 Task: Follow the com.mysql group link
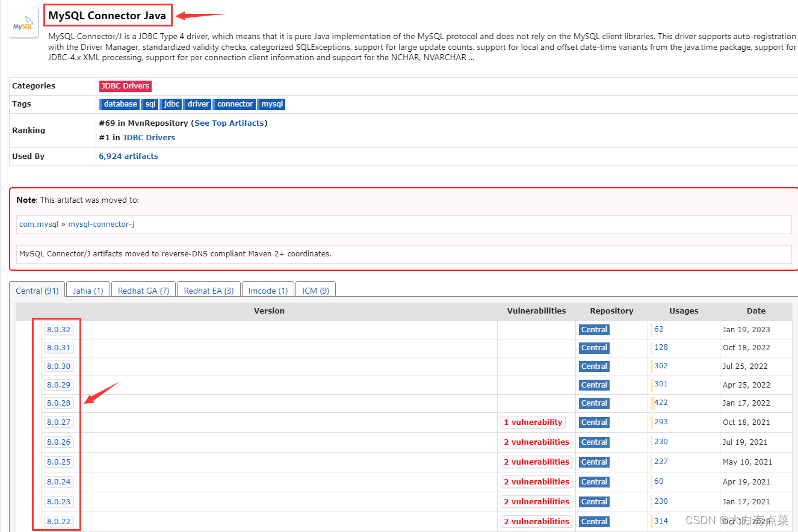pyautogui.click(x=39, y=224)
